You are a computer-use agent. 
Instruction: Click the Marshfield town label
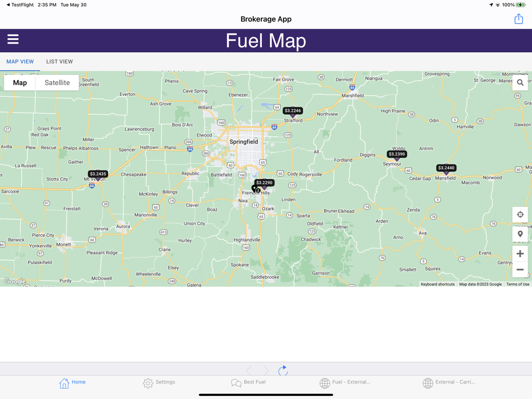click(x=353, y=96)
